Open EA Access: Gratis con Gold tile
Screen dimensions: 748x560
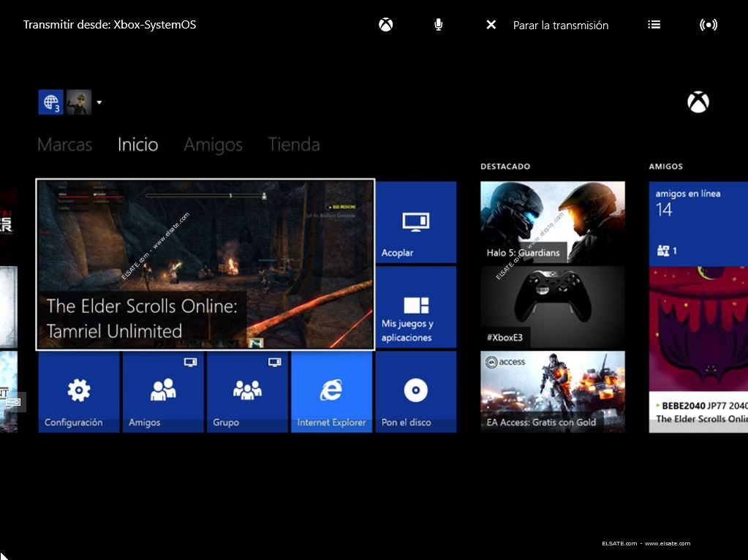[553, 392]
